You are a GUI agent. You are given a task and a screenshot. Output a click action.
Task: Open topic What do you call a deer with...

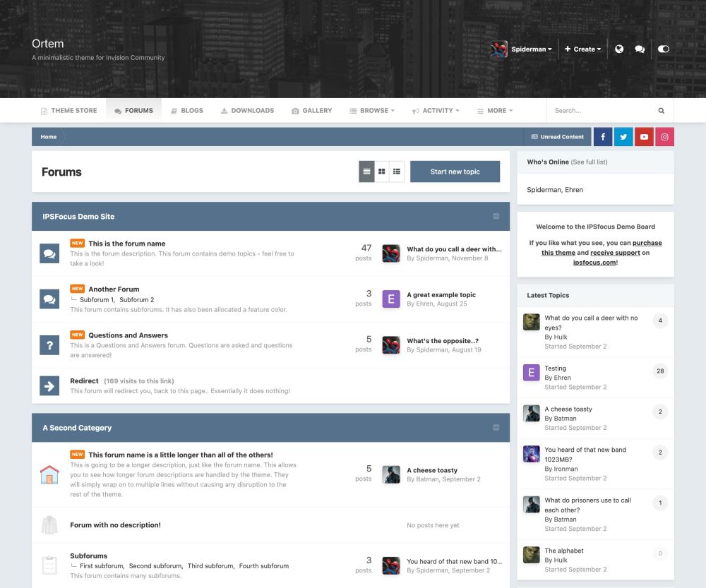tap(454, 249)
